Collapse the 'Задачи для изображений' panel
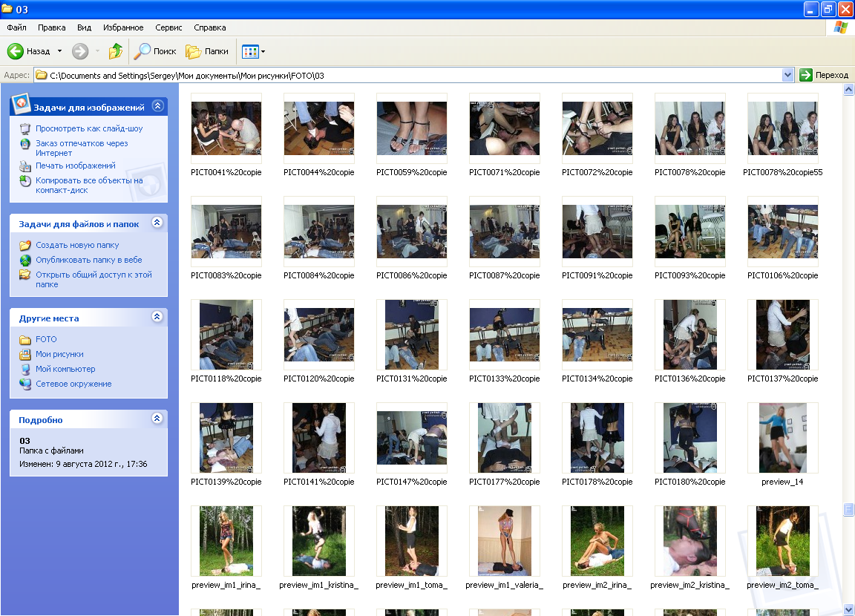 pyautogui.click(x=157, y=105)
